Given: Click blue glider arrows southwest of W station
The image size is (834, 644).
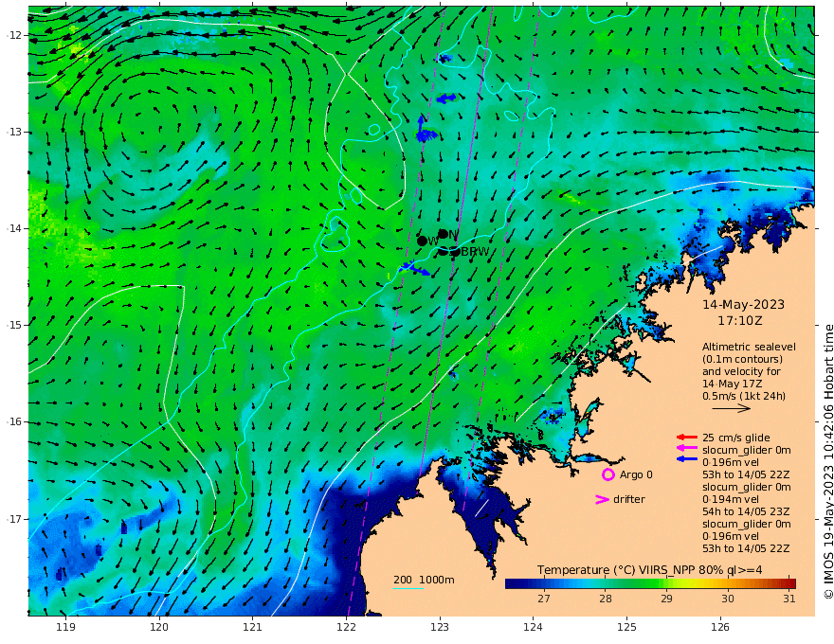Looking at the screenshot, I should point(414,268).
